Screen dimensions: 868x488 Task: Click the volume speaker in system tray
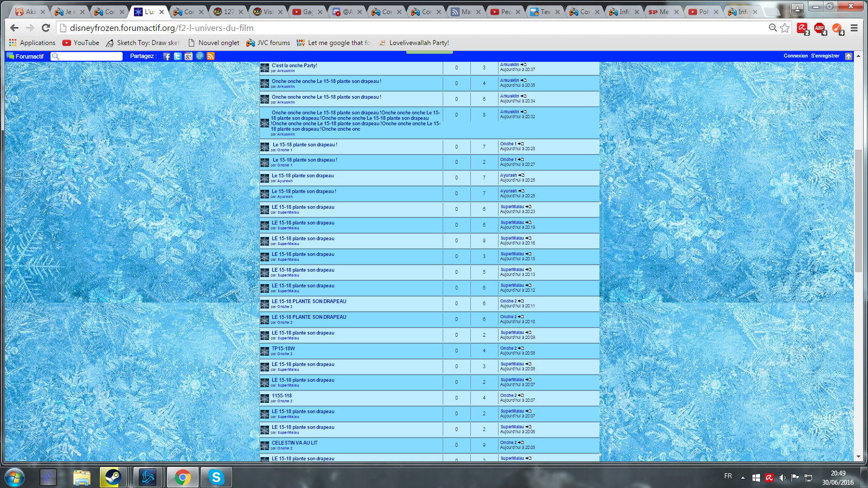[x=782, y=478]
